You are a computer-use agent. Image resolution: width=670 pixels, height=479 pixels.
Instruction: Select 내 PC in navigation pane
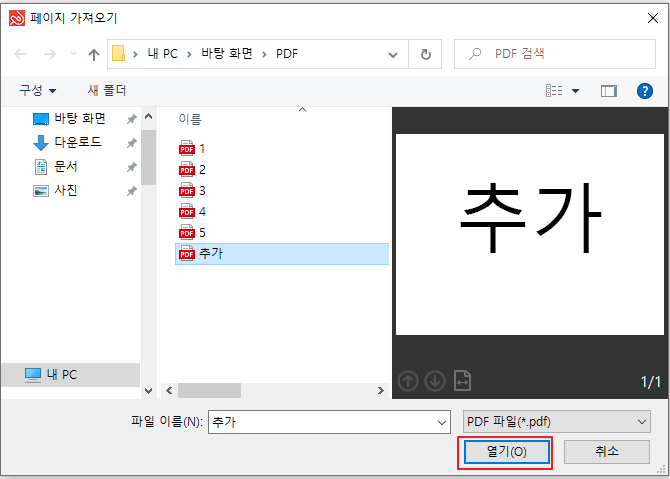(x=71, y=375)
